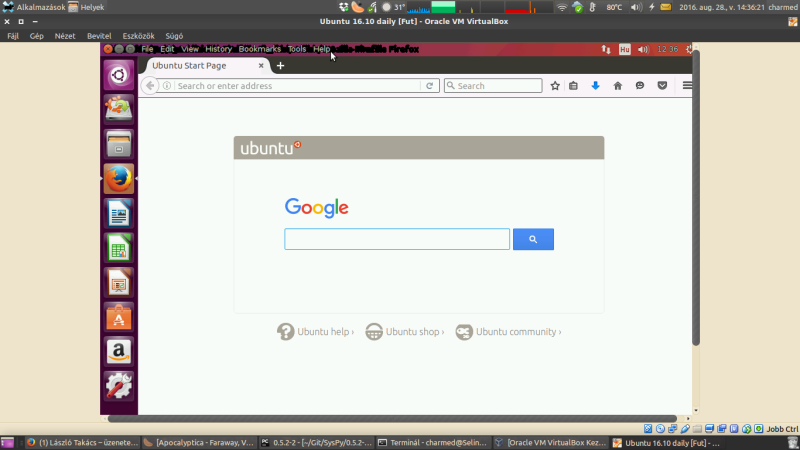Open the Bookmarks menu in Firefox
The image size is (800, 450).
[x=259, y=49]
